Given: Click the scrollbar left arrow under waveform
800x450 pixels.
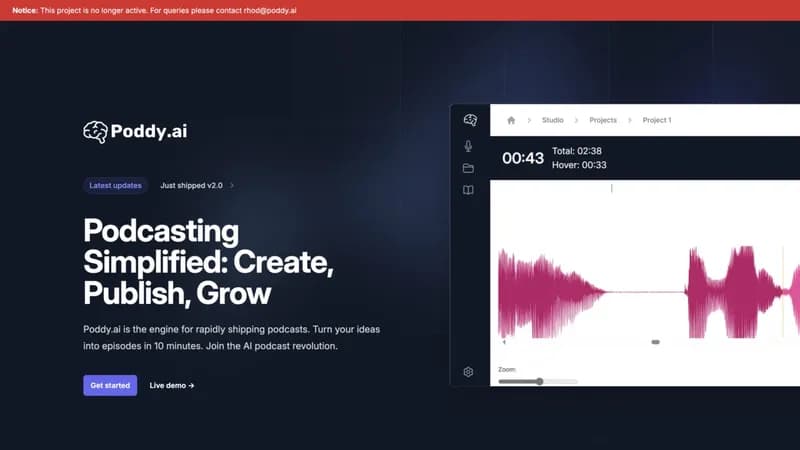Looking at the screenshot, I should (x=504, y=342).
